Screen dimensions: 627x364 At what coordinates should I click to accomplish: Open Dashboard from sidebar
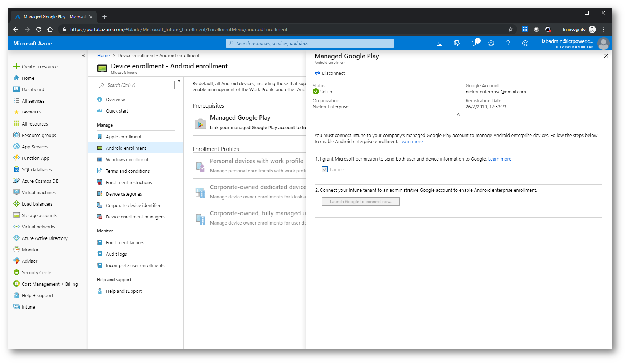pyautogui.click(x=29, y=89)
